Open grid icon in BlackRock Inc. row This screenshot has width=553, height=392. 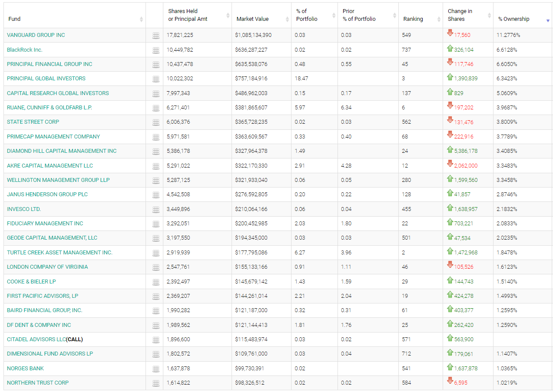(x=156, y=50)
